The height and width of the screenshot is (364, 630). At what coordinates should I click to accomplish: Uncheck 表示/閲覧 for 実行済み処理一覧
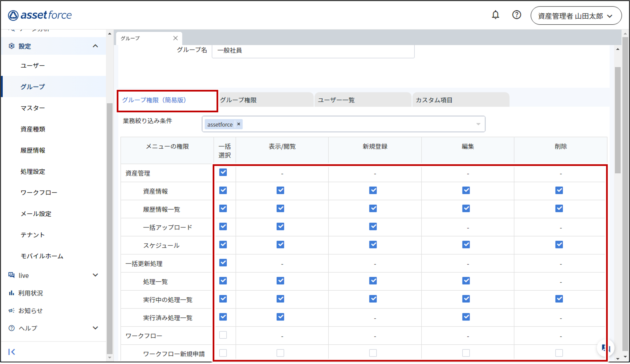[280, 317]
